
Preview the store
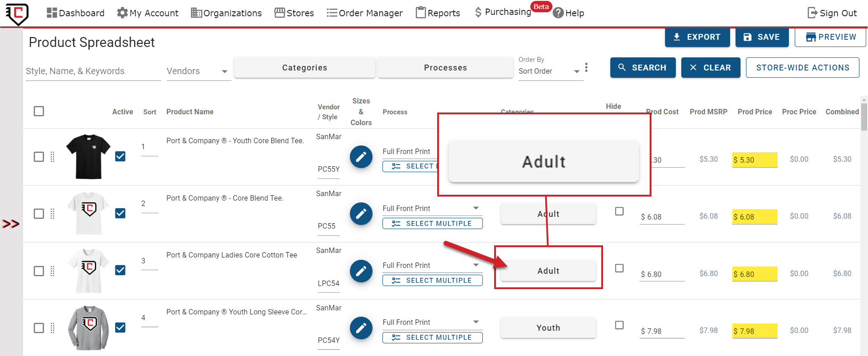(x=830, y=37)
